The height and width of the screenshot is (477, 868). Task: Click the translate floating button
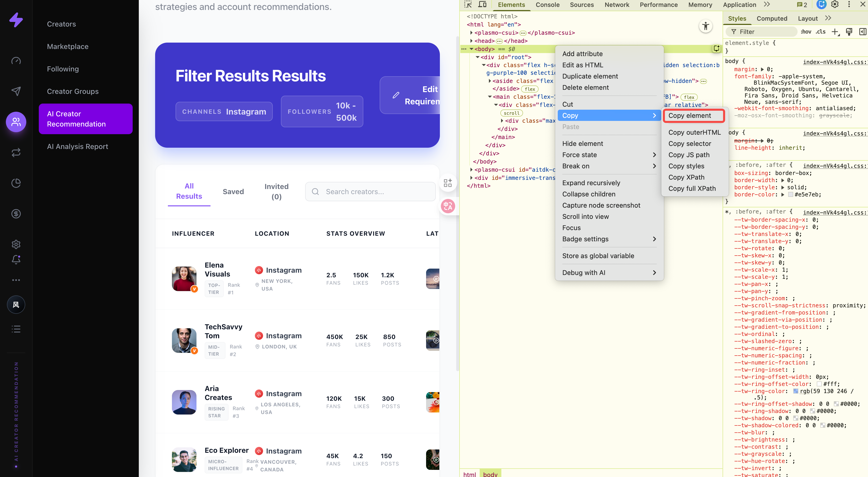pos(448,206)
